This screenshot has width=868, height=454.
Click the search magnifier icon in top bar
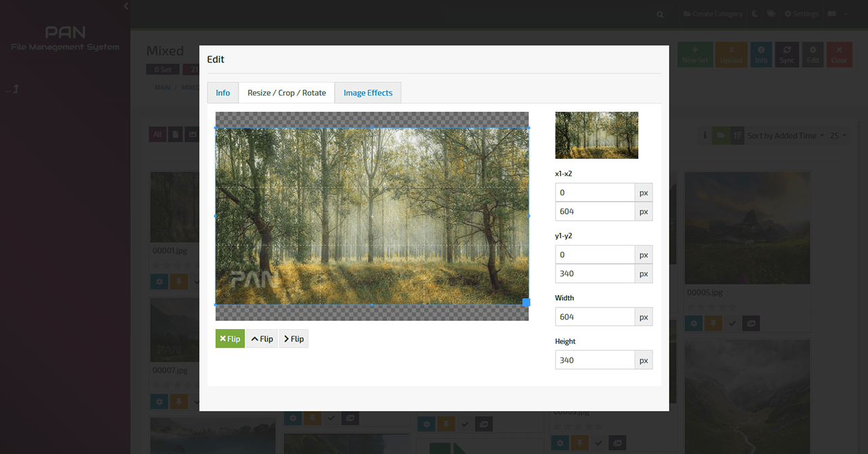pyautogui.click(x=660, y=14)
